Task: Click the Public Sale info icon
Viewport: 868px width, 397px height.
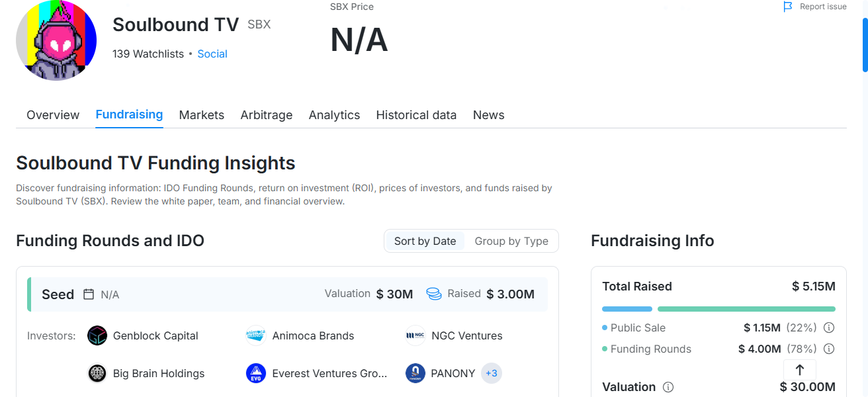Action: coord(829,328)
